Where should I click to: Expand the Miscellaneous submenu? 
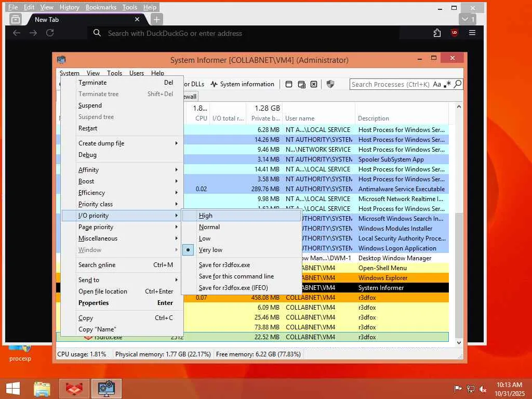pyautogui.click(x=122, y=238)
